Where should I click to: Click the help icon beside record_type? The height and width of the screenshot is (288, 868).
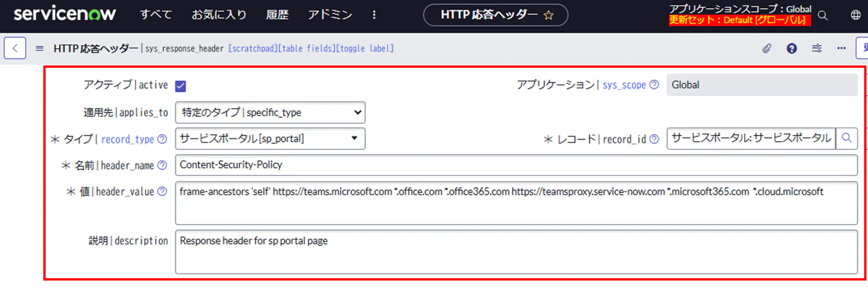(162, 139)
